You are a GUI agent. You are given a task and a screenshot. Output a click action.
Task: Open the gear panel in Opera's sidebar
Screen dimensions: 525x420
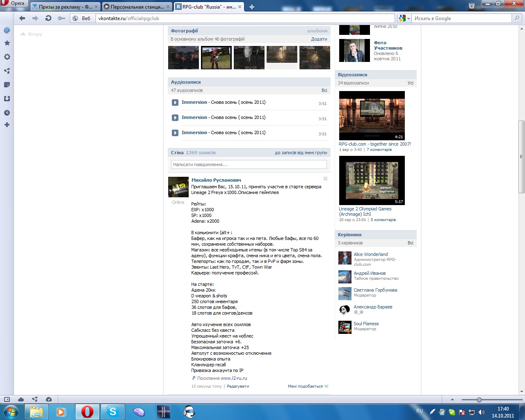(x=7, y=57)
